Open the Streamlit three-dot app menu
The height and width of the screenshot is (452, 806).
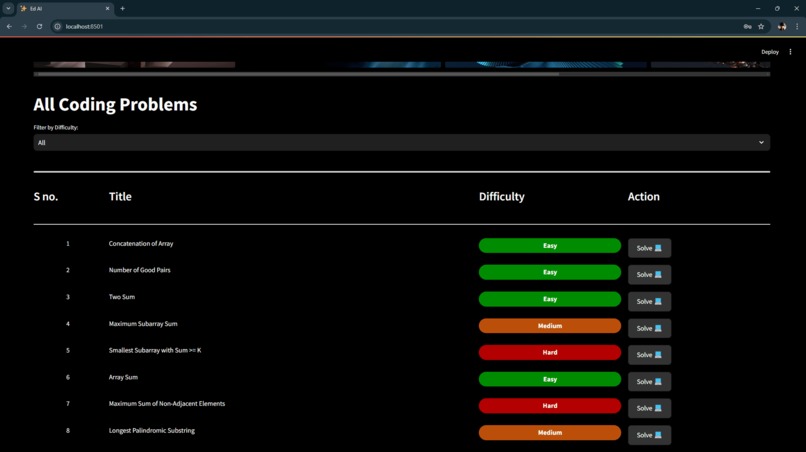pos(791,52)
